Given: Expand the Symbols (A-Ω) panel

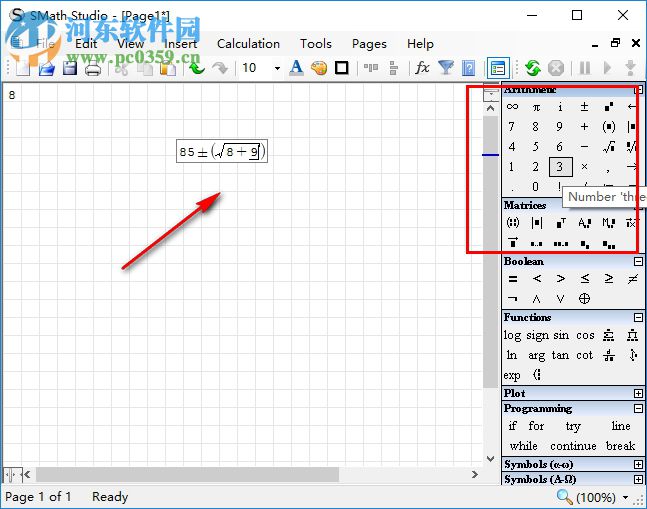Looking at the screenshot, I should tap(638, 479).
